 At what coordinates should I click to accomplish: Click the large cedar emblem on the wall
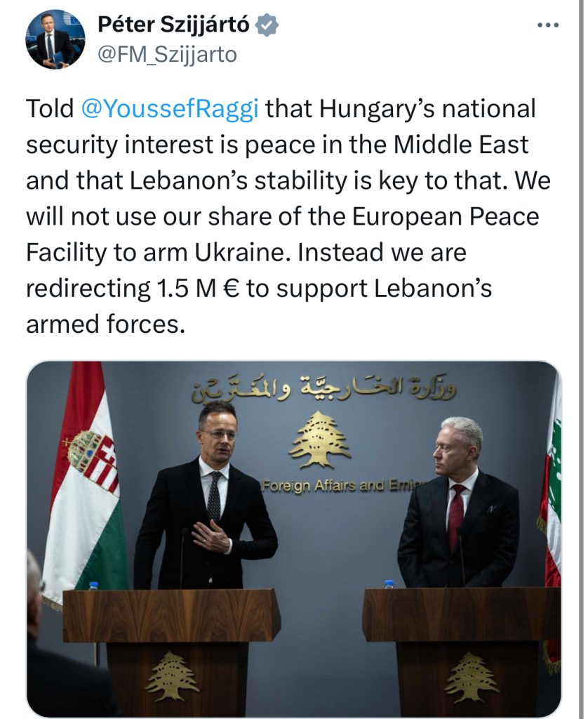coord(319,440)
